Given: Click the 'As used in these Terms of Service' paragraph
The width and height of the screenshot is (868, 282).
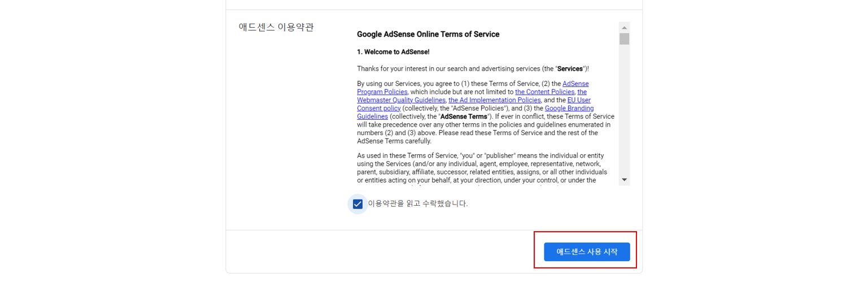Looking at the screenshot, I should [x=482, y=168].
